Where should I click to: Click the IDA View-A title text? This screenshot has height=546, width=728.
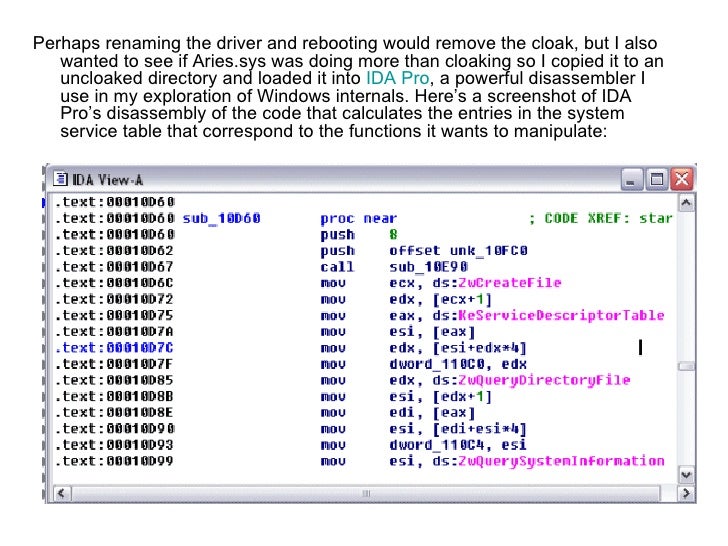pyautogui.click(x=107, y=179)
